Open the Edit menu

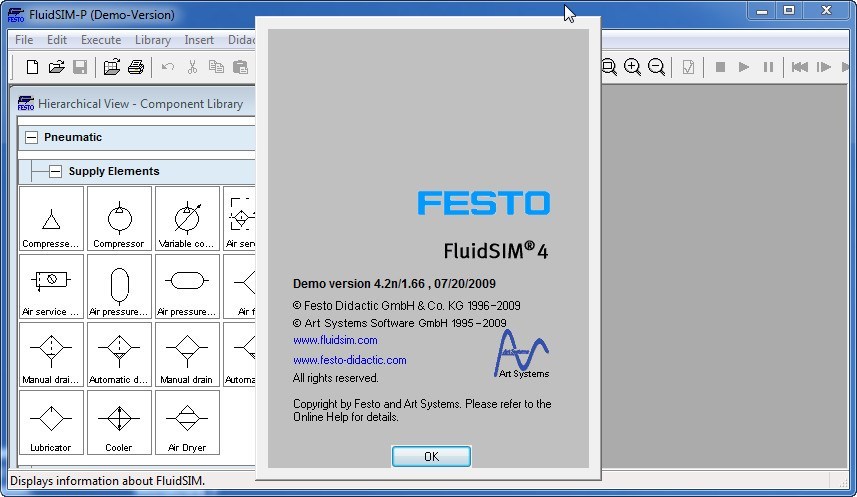click(57, 40)
